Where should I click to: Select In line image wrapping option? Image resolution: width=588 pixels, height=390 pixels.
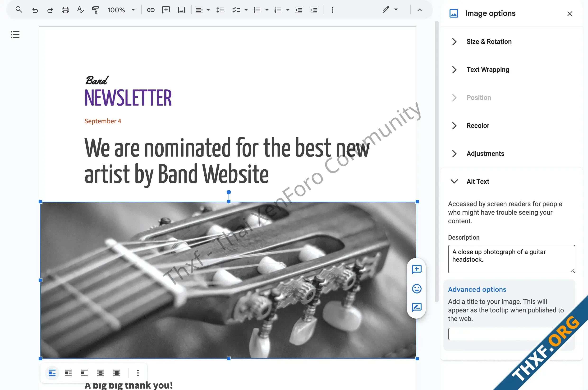(52, 373)
